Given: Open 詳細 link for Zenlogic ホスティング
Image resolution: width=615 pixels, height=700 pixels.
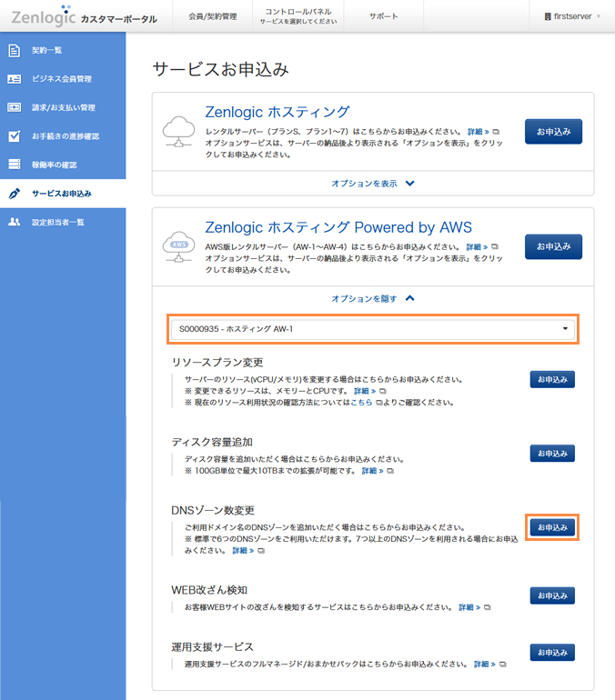Looking at the screenshot, I should point(478,132).
